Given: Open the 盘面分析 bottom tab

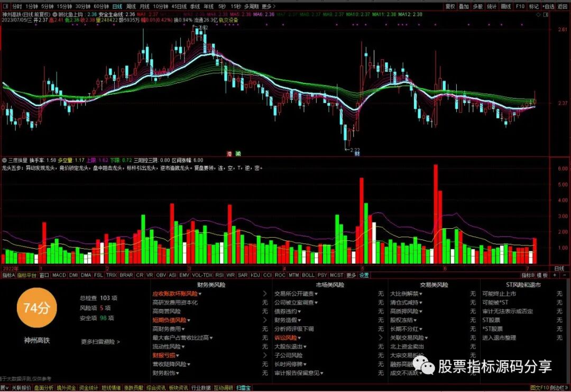Looking at the screenshot, I should (44, 388).
